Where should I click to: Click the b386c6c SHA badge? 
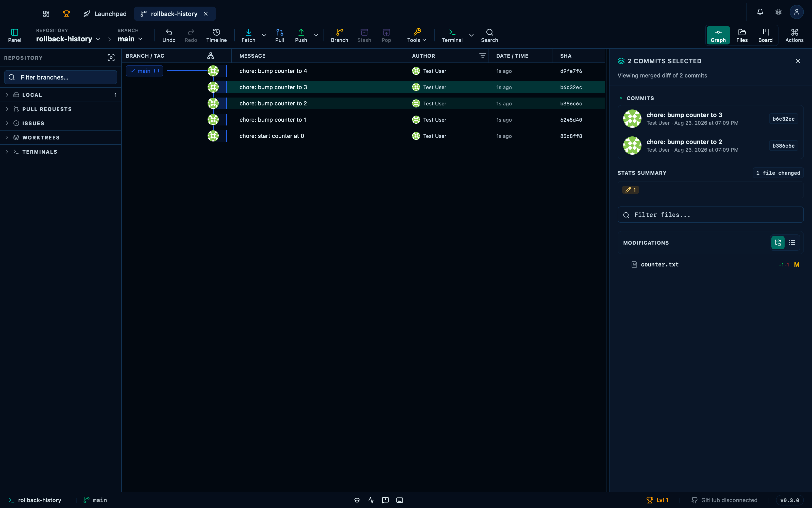tap(783, 146)
